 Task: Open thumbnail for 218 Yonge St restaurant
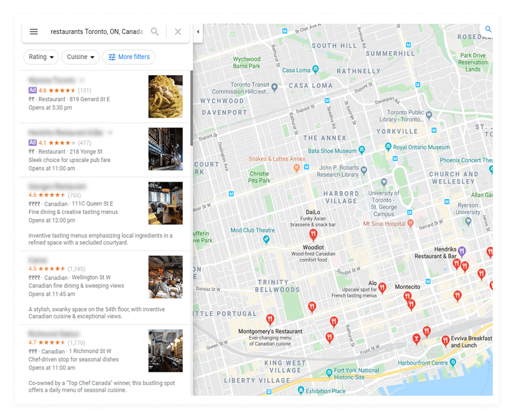(166, 149)
